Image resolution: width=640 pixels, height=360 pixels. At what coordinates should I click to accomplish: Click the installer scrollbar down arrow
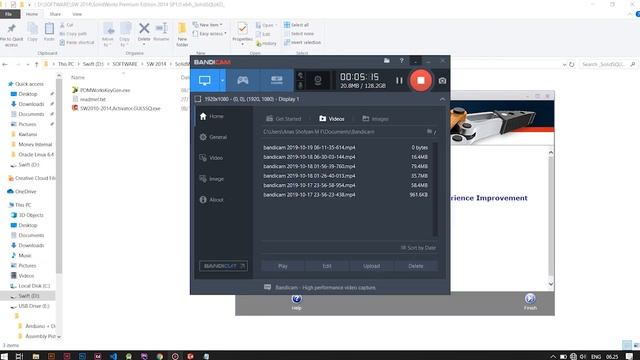point(551,284)
